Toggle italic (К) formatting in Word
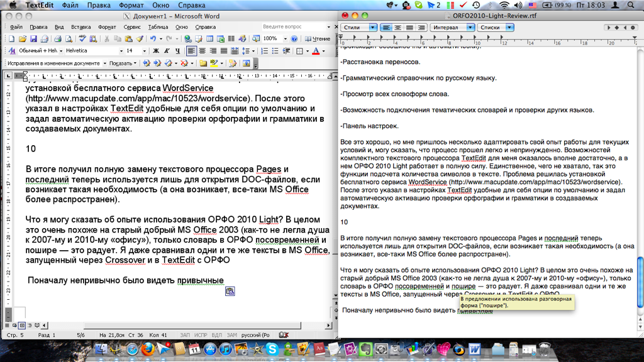 point(167,51)
